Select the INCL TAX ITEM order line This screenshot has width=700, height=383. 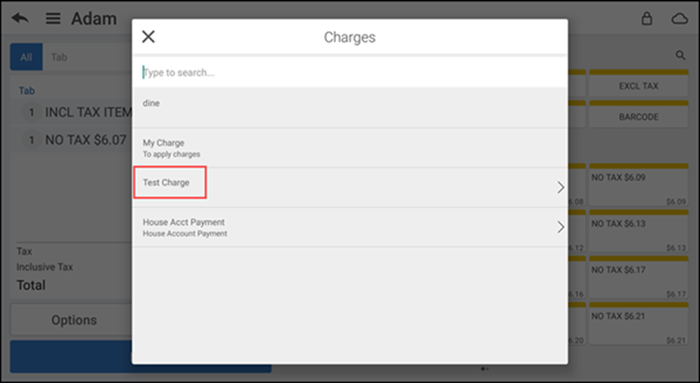[71, 112]
